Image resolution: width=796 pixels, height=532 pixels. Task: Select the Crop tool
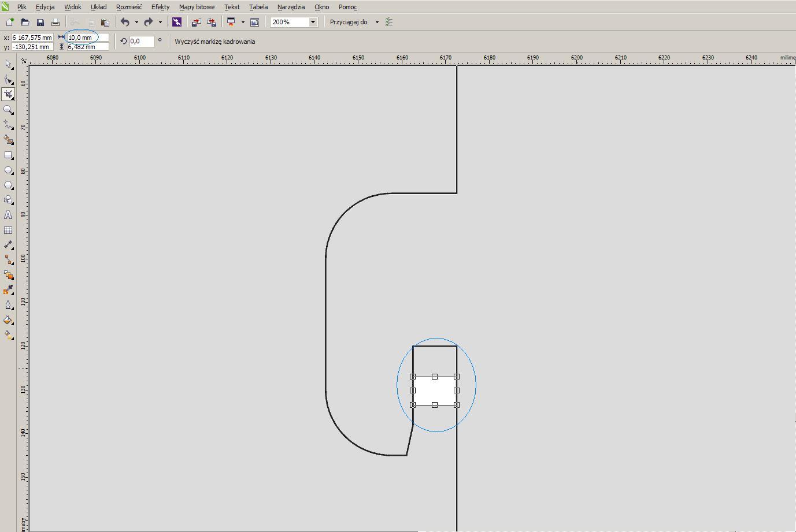(8, 94)
